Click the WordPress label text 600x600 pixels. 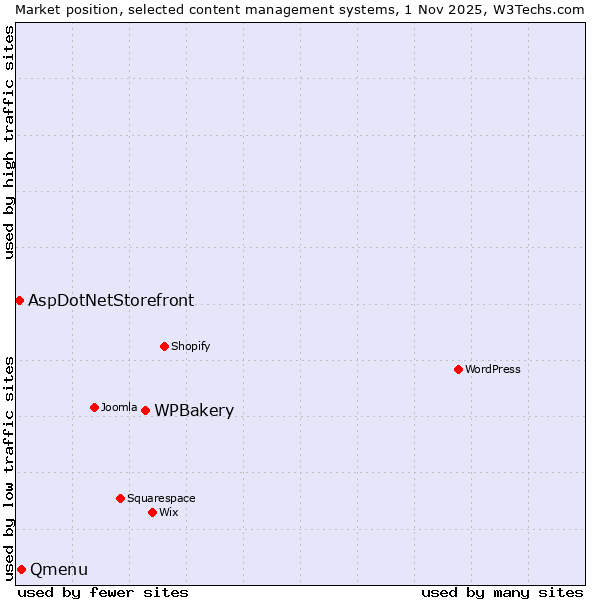pos(493,369)
